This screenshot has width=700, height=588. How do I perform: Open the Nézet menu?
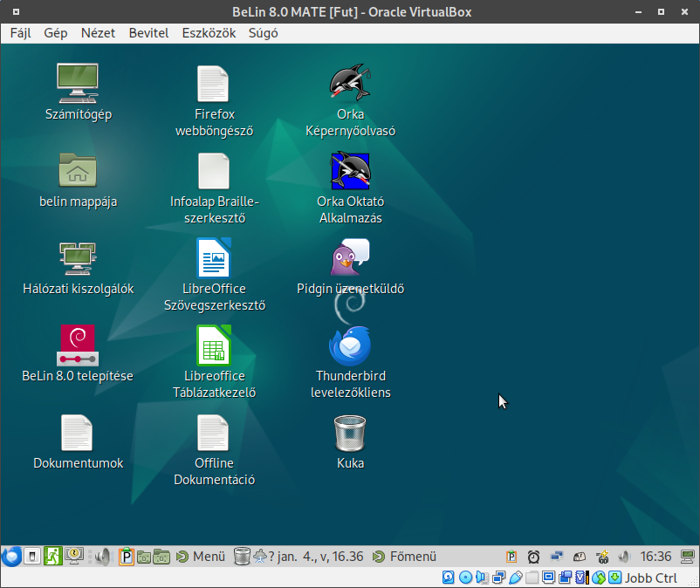98,33
